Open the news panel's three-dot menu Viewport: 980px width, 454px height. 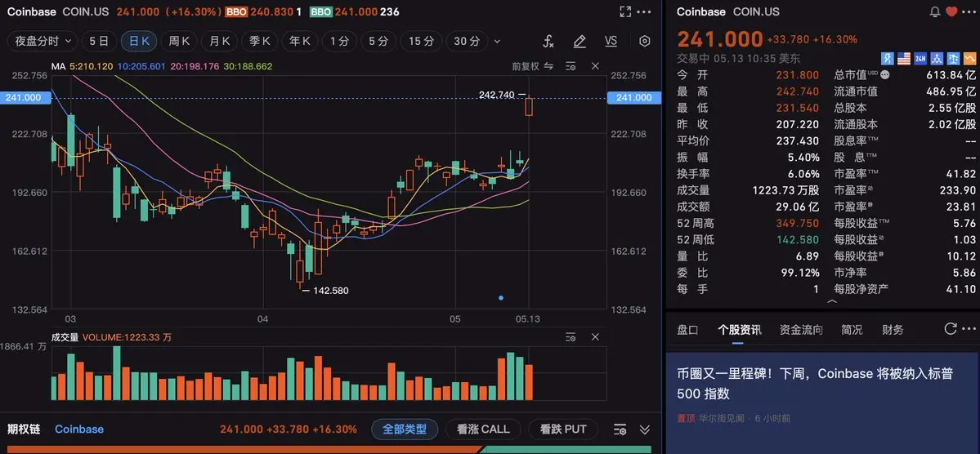pyautogui.click(x=968, y=329)
